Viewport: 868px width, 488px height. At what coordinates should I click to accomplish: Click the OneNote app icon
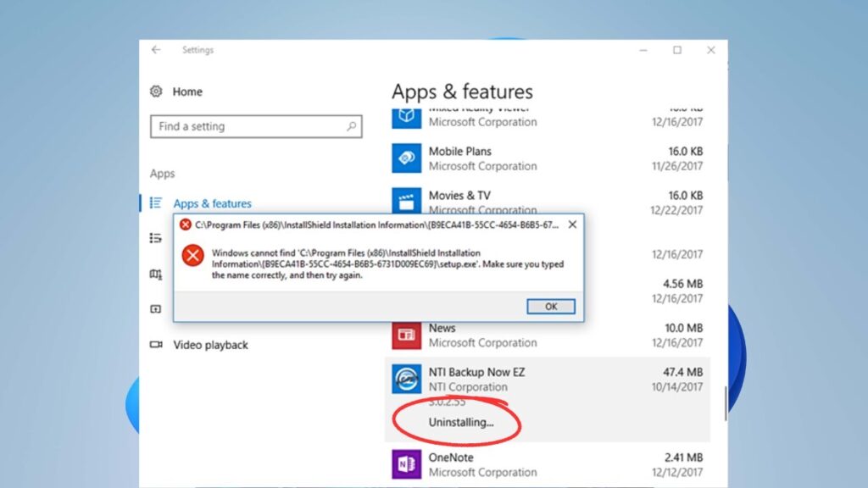pyautogui.click(x=407, y=464)
